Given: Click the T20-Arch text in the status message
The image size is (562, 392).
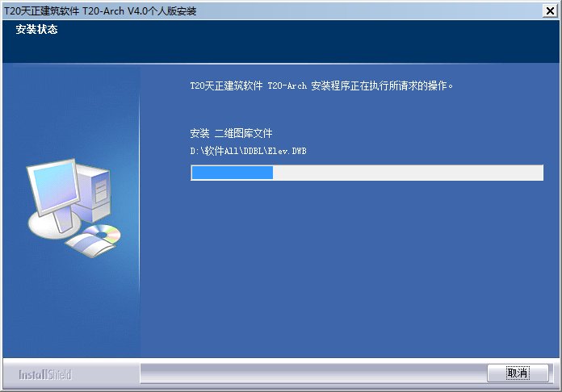Looking at the screenshot, I should pos(287,86).
